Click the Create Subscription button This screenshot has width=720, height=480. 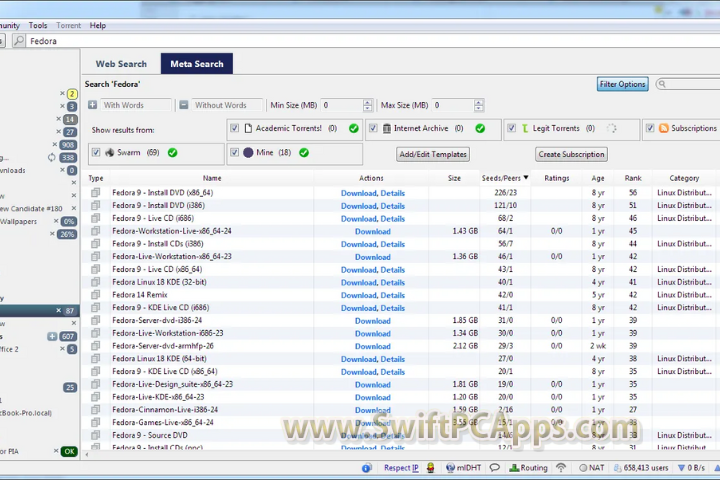(x=571, y=154)
